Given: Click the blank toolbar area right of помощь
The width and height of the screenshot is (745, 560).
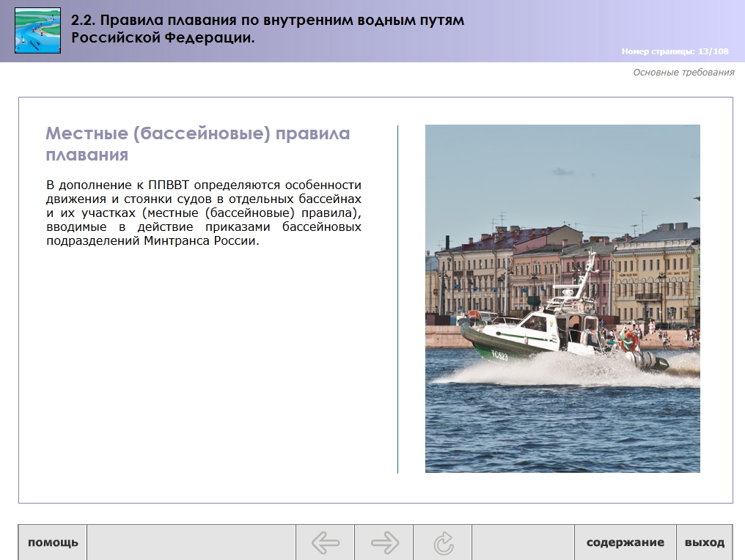Looking at the screenshot, I should [x=191, y=542].
